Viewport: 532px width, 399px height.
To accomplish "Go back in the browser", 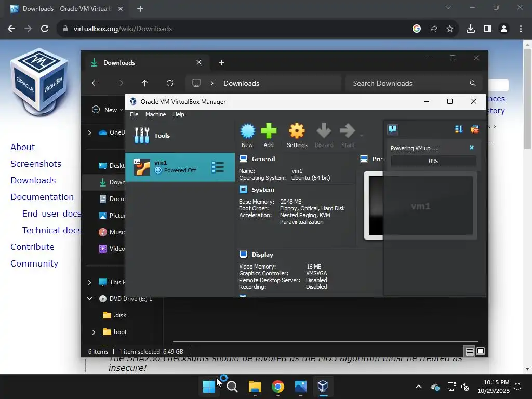I will pyautogui.click(x=11, y=29).
